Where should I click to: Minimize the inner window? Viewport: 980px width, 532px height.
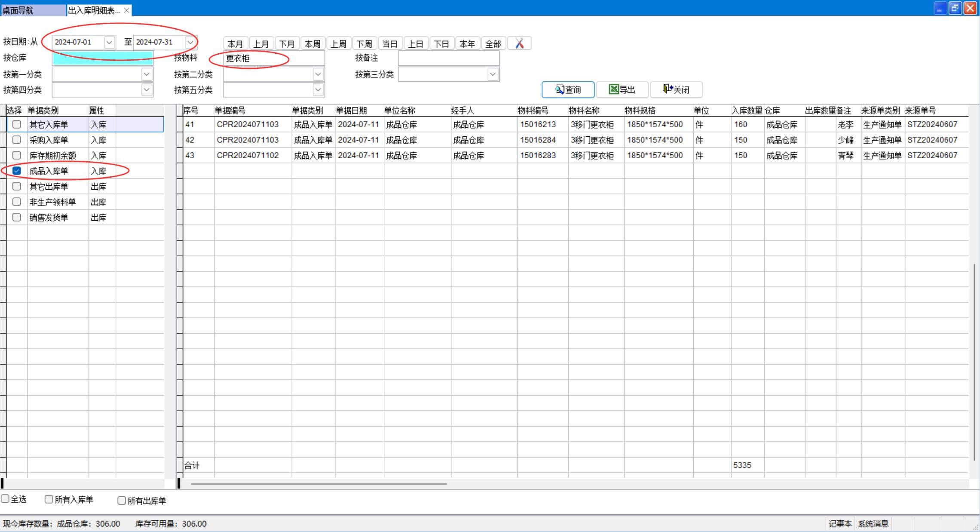click(x=940, y=8)
